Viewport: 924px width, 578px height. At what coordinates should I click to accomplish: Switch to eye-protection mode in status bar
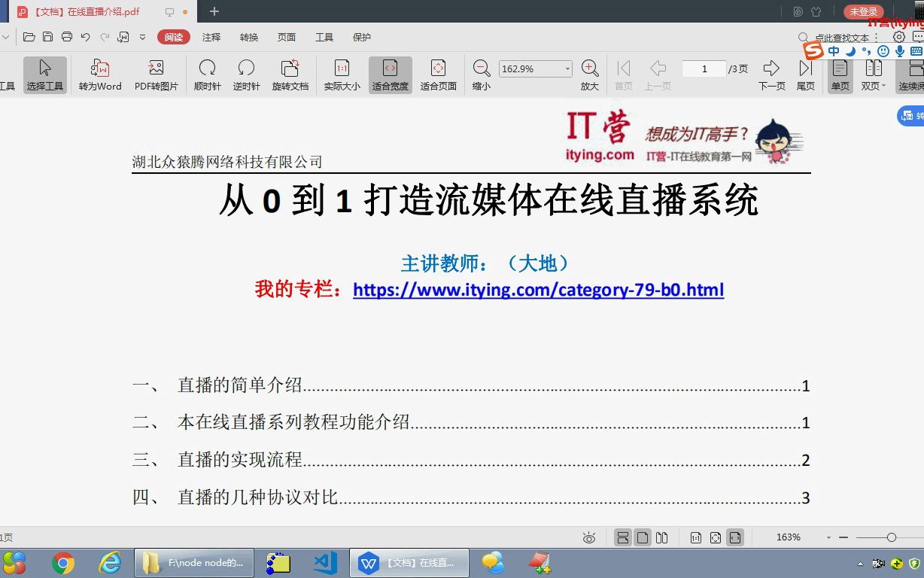click(x=588, y=537)
